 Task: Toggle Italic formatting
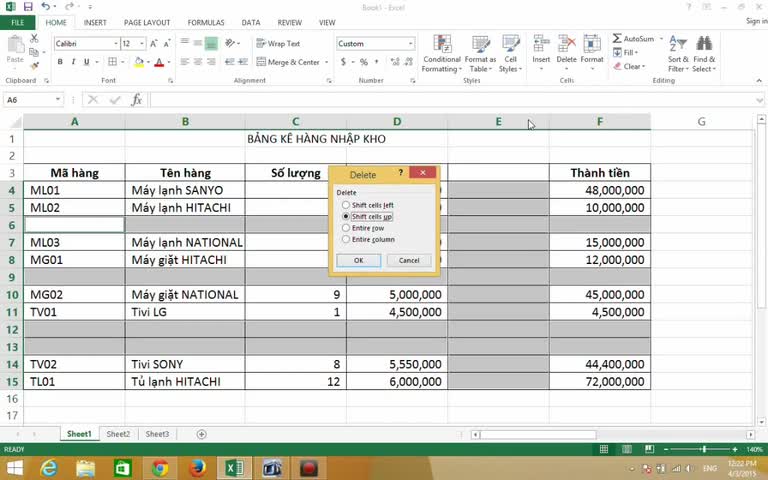73,62
